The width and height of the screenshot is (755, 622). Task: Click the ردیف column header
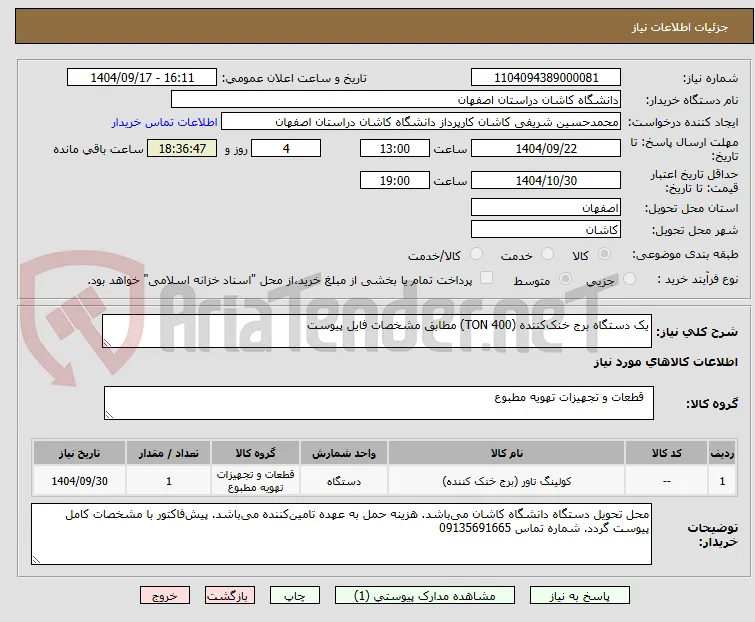(722, 453)
